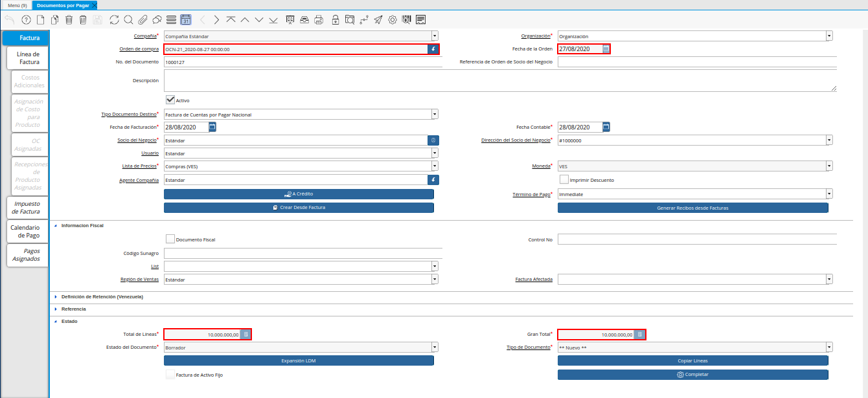Switch to the Línea de Factura tab

coord(29,58)
